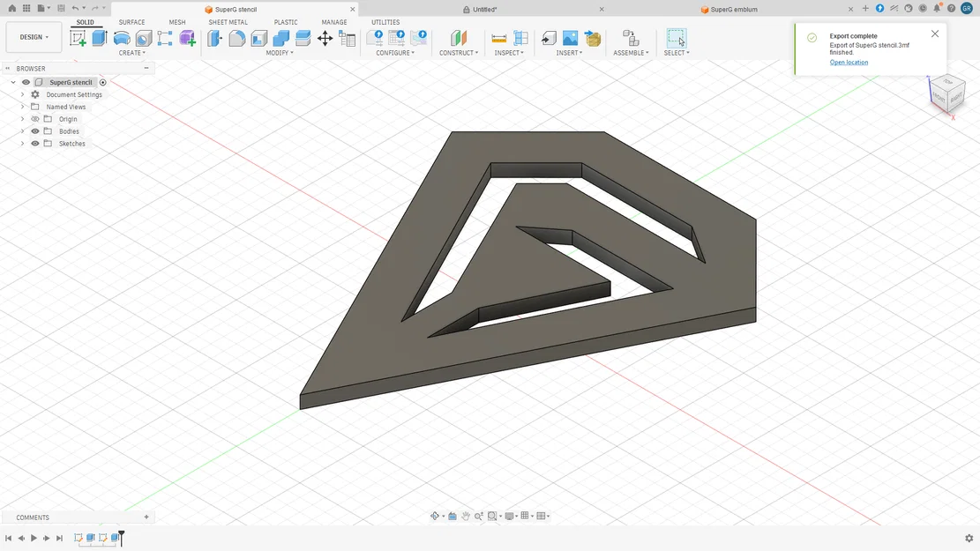Open the CONFIGURE dropdown menu
980x551 pixels.
(x=395, y=53)
